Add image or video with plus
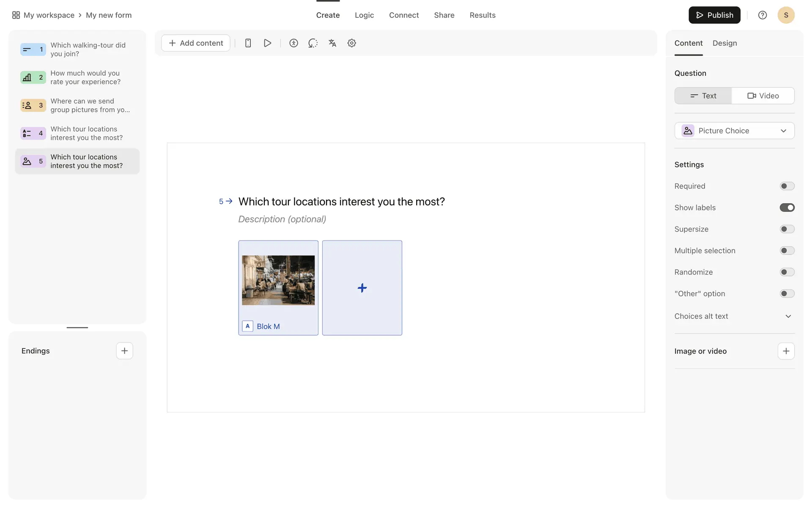The width and height of the screenshot is (812, 508). (786, 351)
